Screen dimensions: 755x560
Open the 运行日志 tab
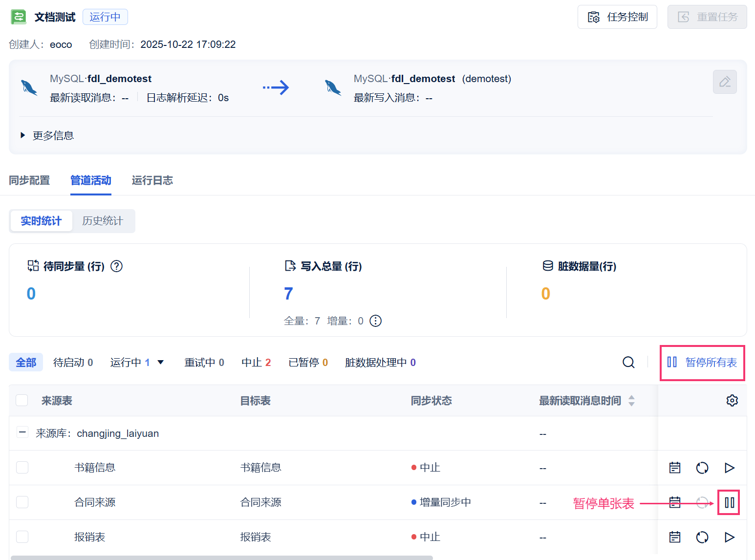(152, 180)
